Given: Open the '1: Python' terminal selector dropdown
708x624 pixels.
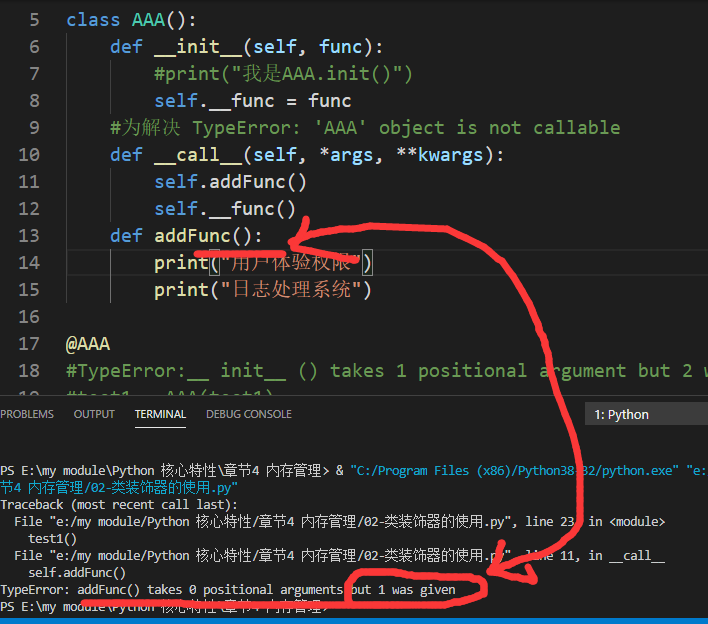Looking at the screenshot, I should coord(646,414).
